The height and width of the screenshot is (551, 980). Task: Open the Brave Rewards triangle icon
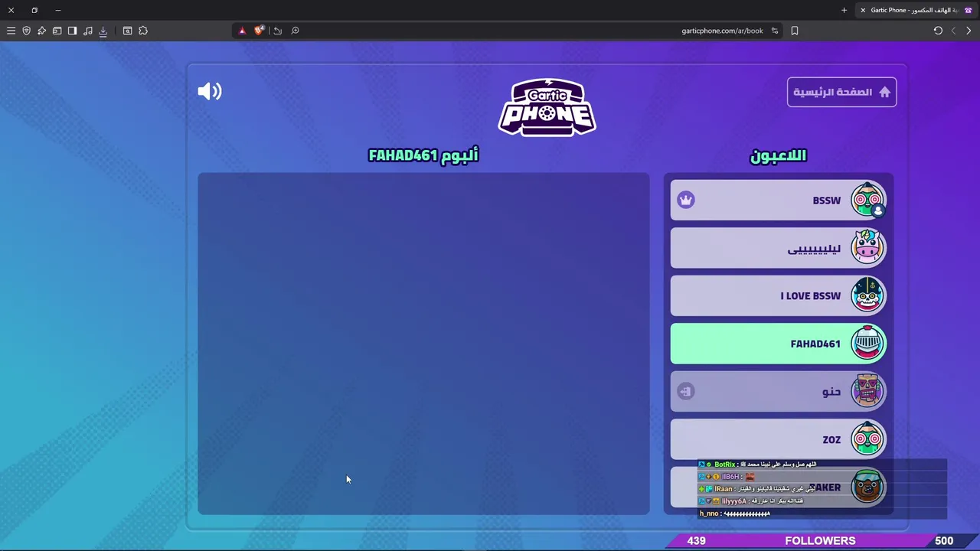point(242,31)
